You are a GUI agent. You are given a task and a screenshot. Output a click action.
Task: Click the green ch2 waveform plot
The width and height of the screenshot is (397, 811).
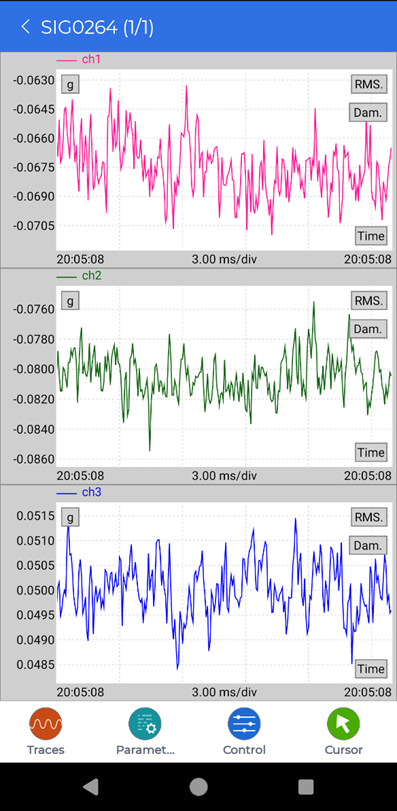point(223,376)
